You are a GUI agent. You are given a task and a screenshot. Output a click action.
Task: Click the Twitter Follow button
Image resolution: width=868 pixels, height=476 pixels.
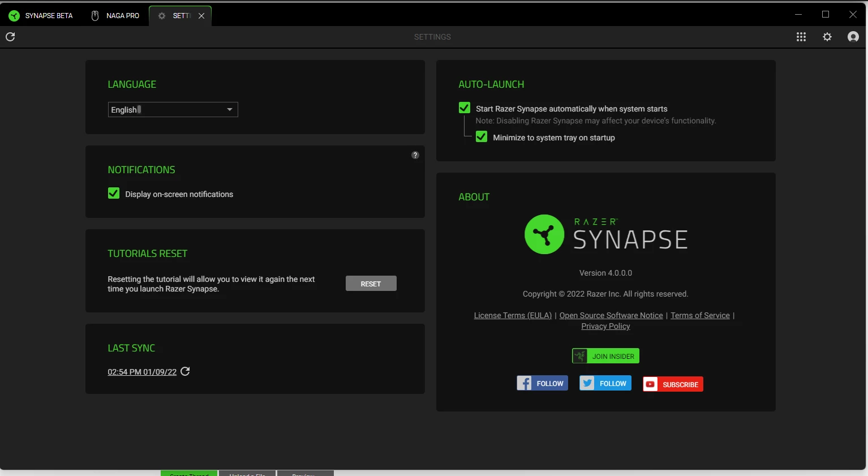coord(605,383)
